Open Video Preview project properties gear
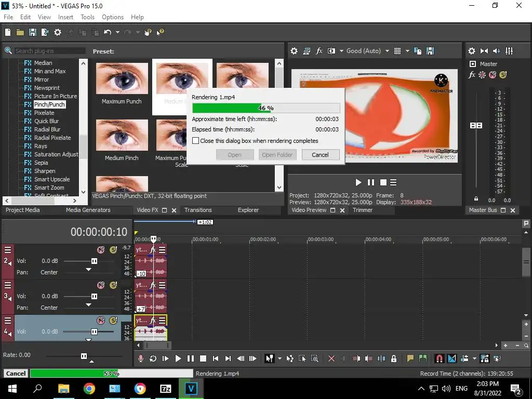The width and height of the screenshot is (532, 399). (x=294, y=51)
